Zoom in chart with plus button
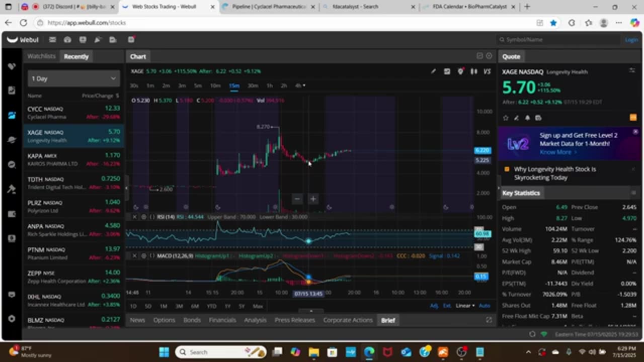 (312, 199)
